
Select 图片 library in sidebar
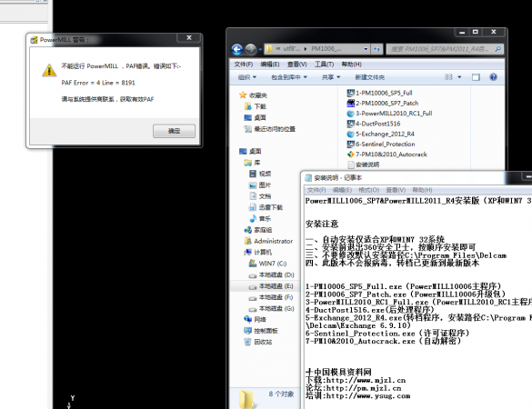tap(260, 185)
